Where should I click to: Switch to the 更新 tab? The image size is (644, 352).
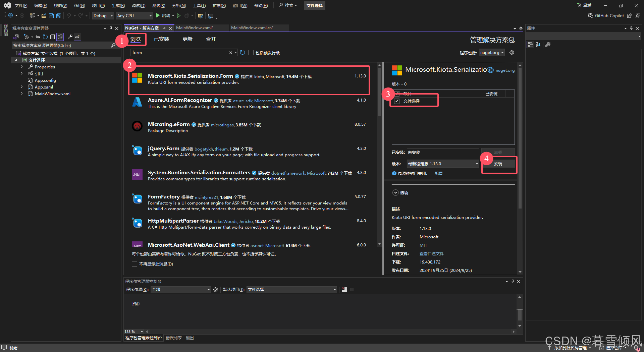(187, 39)
